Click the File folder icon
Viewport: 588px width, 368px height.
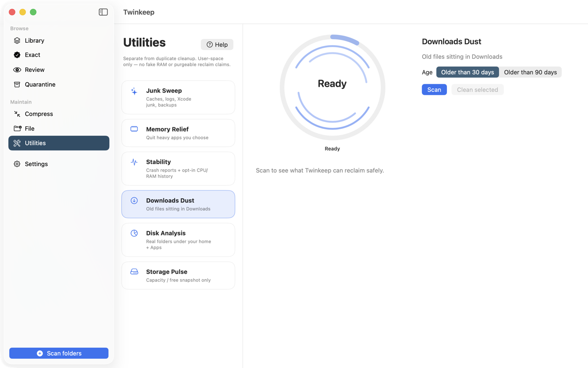point(17,128)
